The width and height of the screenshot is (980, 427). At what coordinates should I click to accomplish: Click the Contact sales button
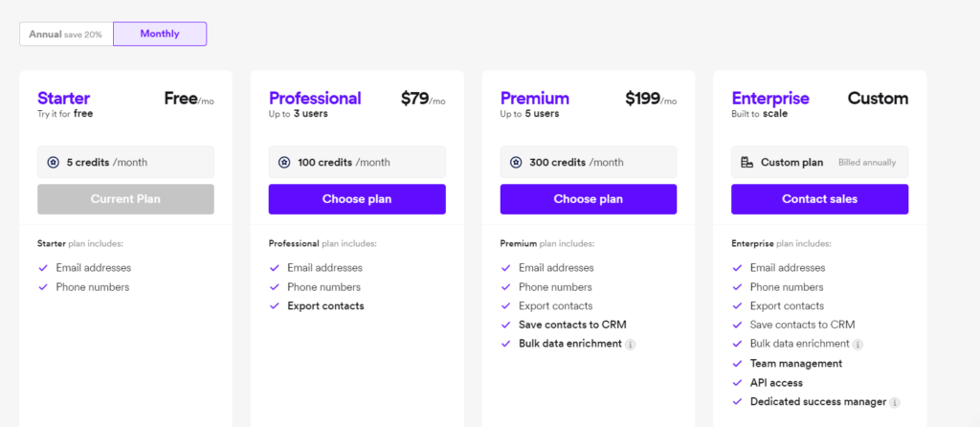point(819,199)
